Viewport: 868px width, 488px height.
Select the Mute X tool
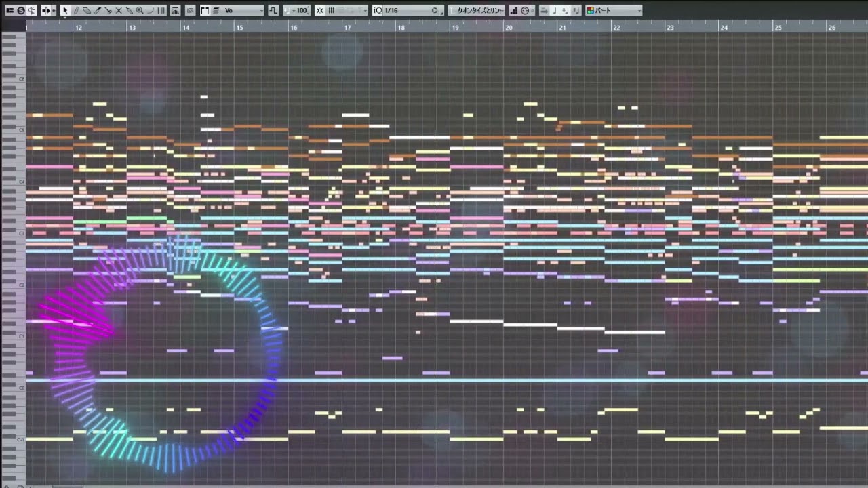[x=119, y=10]
